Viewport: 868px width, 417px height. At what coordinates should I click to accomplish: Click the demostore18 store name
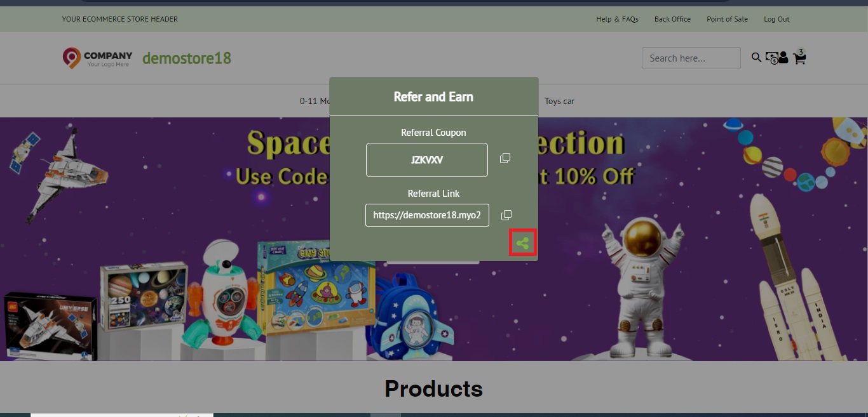tap(186, 58)
